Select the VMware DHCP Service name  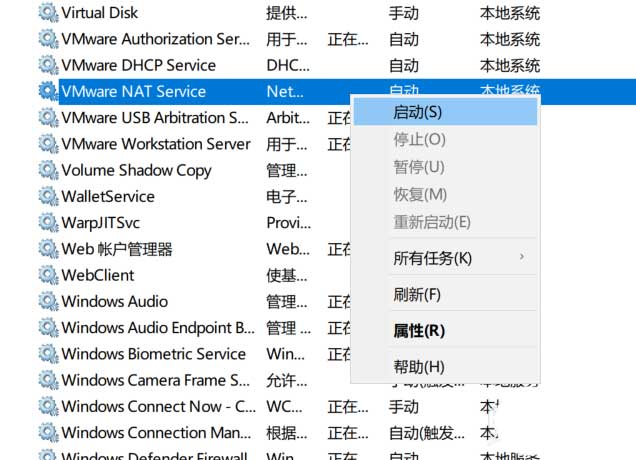[138, 65]
